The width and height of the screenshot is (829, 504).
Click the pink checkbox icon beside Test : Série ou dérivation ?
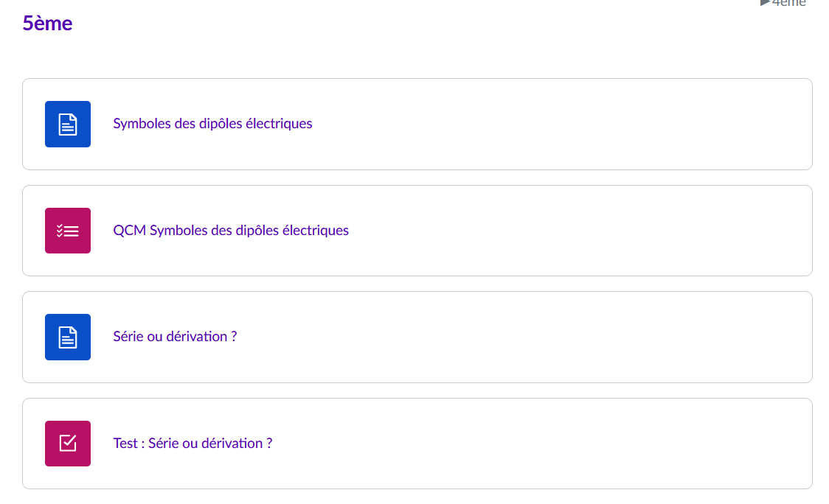click(x=68, y=444)
